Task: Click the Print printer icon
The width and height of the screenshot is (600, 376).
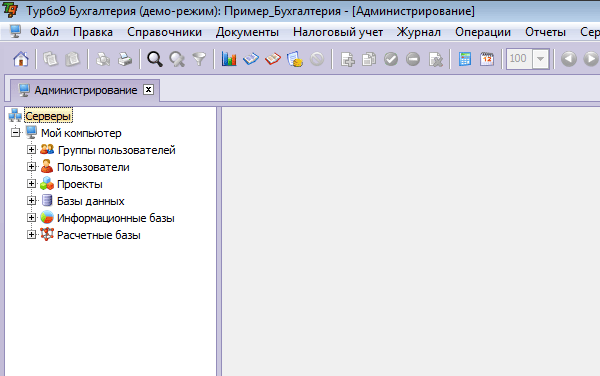Action: pyautogui.click(x=125, y=59)
